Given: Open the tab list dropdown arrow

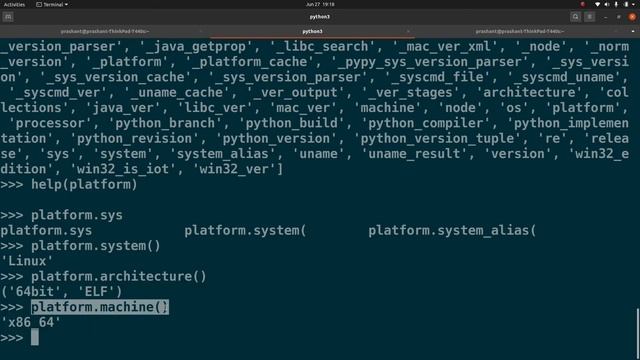Looking at the screenshot, I should [x=633, y=31].
